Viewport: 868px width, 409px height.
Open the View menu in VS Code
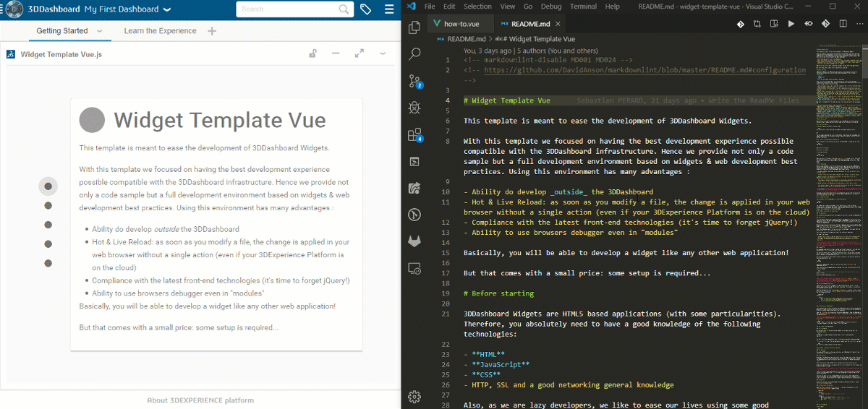pyautogui.click(x=508, y=7)
